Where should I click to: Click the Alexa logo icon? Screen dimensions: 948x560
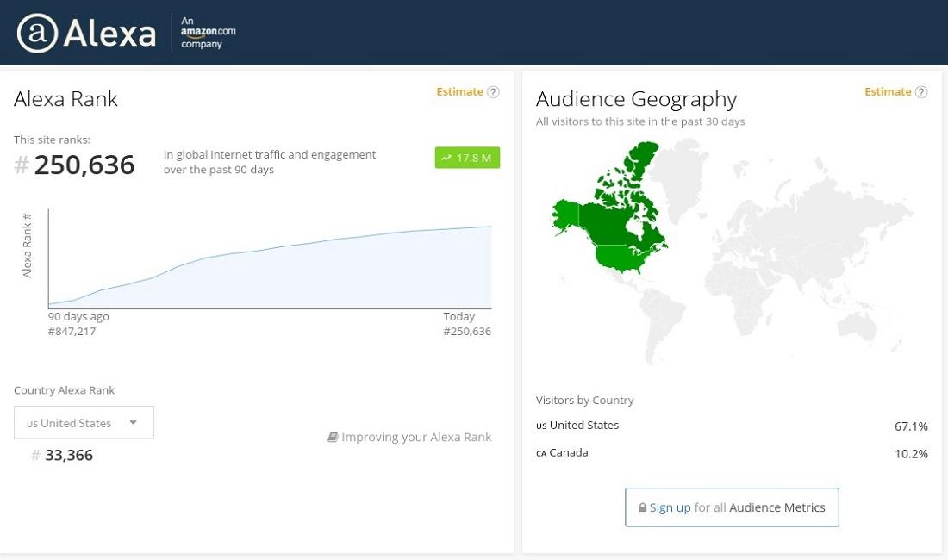(x=38, y=33)
